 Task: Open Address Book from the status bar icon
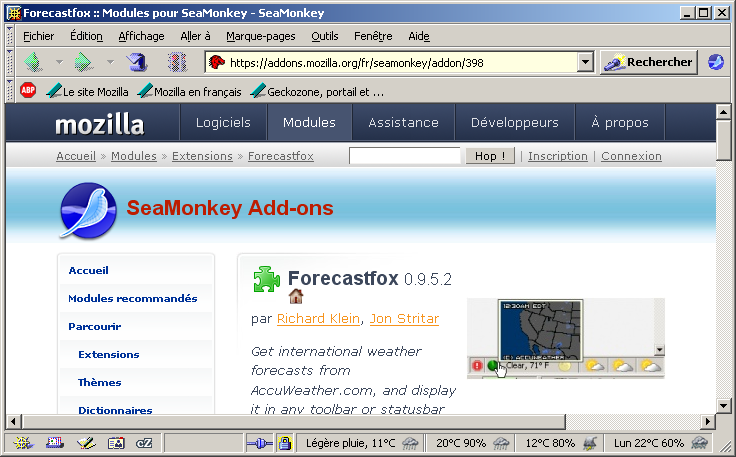point(116,442)
